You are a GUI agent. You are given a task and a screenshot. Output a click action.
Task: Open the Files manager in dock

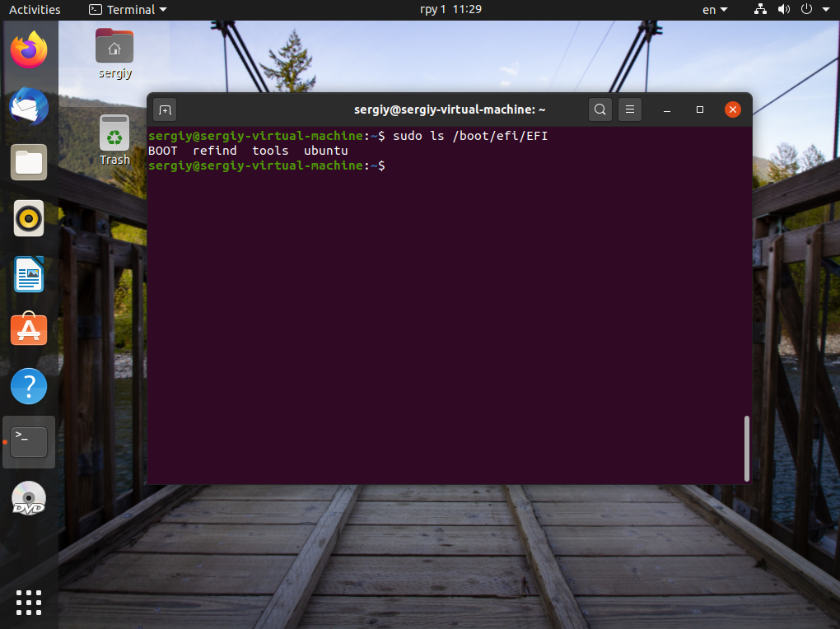coord(29,162)
